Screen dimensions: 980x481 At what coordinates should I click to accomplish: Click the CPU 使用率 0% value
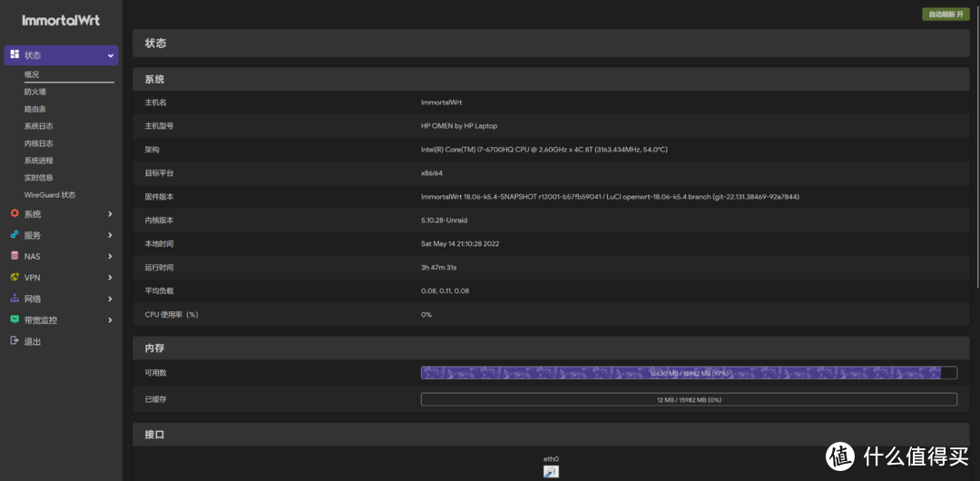pyautogui.click(x=426, y=314)
